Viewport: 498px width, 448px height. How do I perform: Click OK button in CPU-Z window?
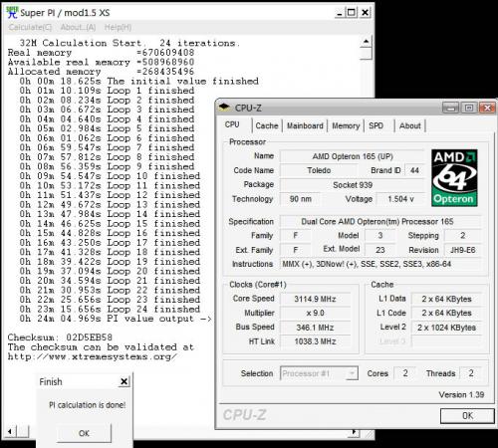pos(467,415)
